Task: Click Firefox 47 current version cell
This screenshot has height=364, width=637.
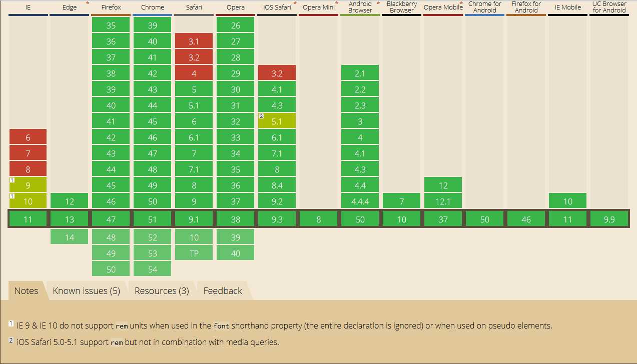Action: (x=111, y=219)
